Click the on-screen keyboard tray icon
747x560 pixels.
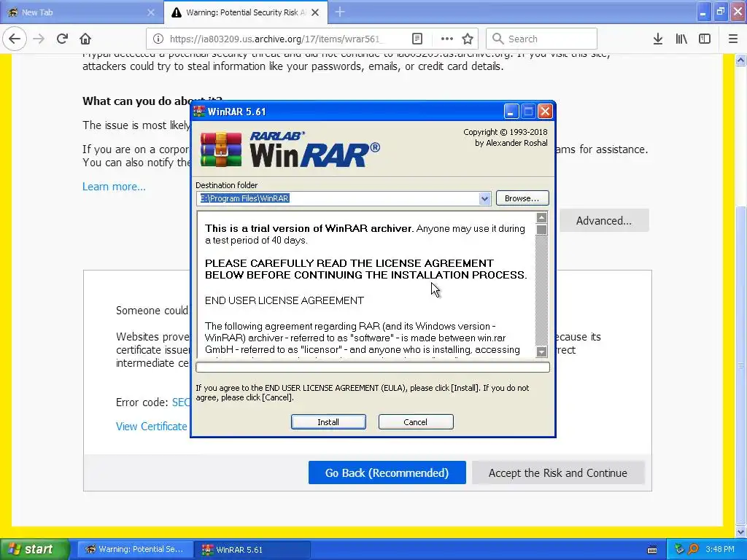point(652,550)
